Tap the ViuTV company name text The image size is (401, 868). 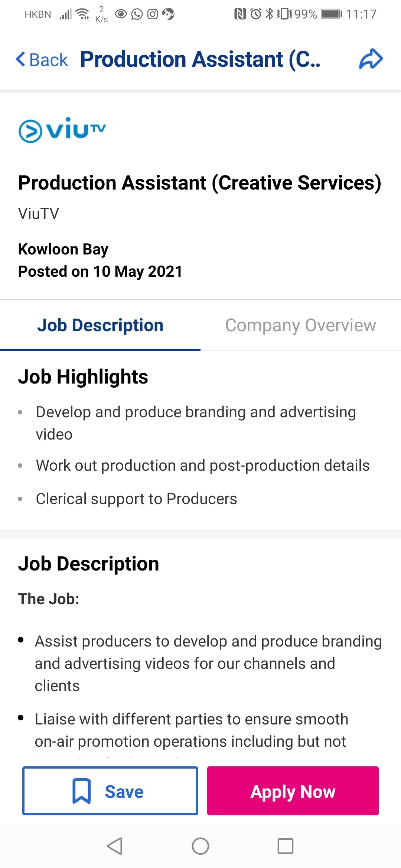(39, 214)
